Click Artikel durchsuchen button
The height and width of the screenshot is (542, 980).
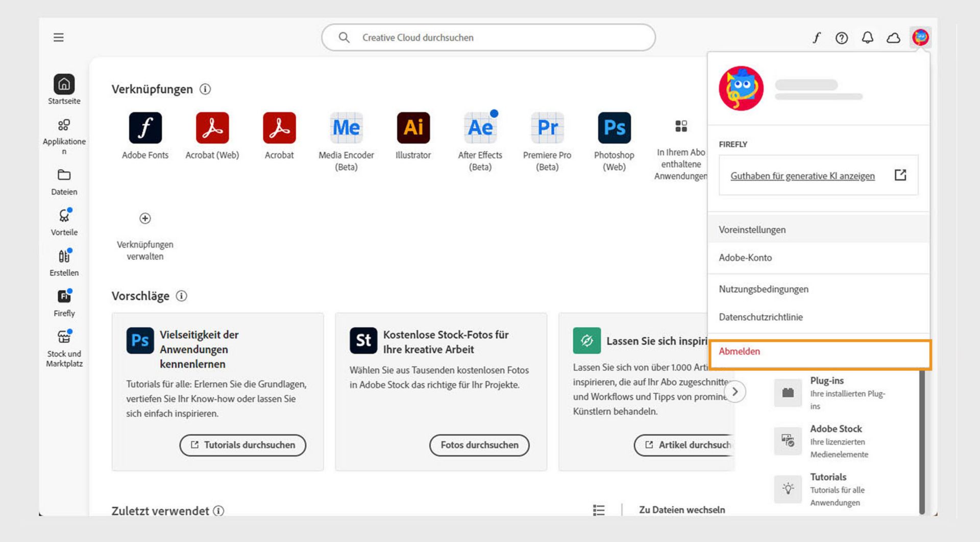(x=684, y=445)
